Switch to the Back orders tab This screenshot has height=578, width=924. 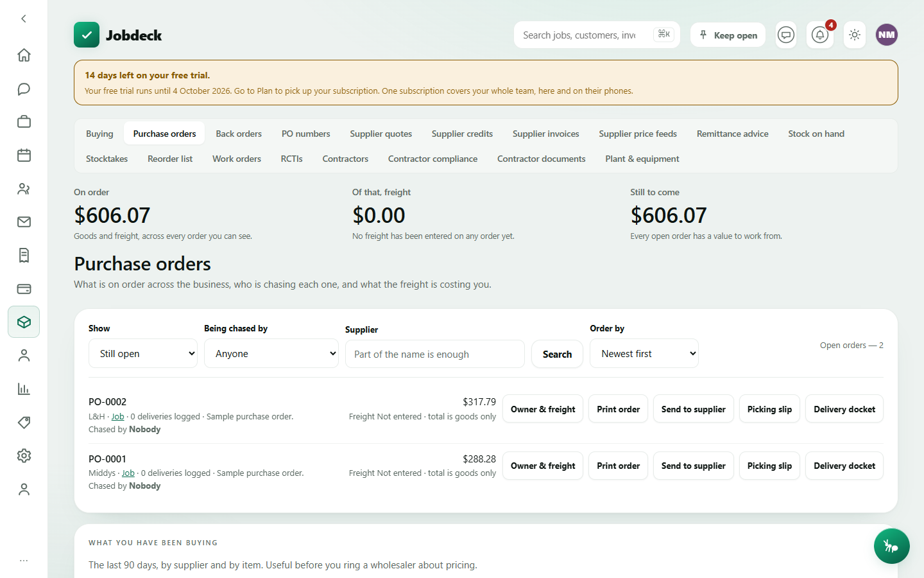tap(239, 134)
